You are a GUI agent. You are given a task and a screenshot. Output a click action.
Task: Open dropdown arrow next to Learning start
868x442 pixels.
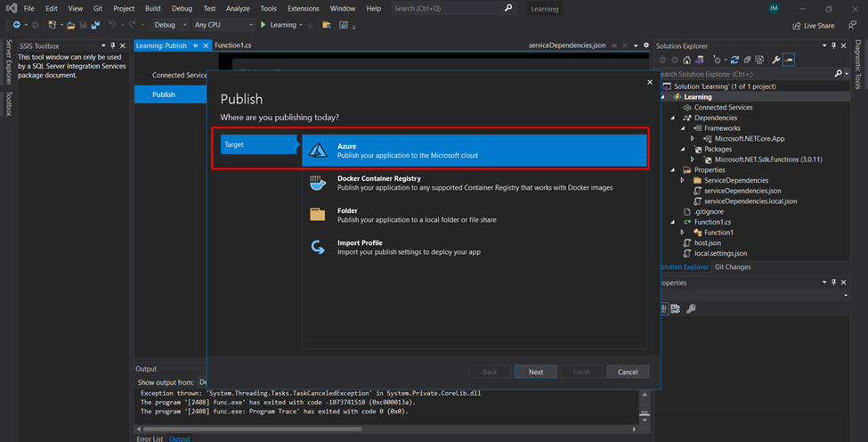pos(301,25)
